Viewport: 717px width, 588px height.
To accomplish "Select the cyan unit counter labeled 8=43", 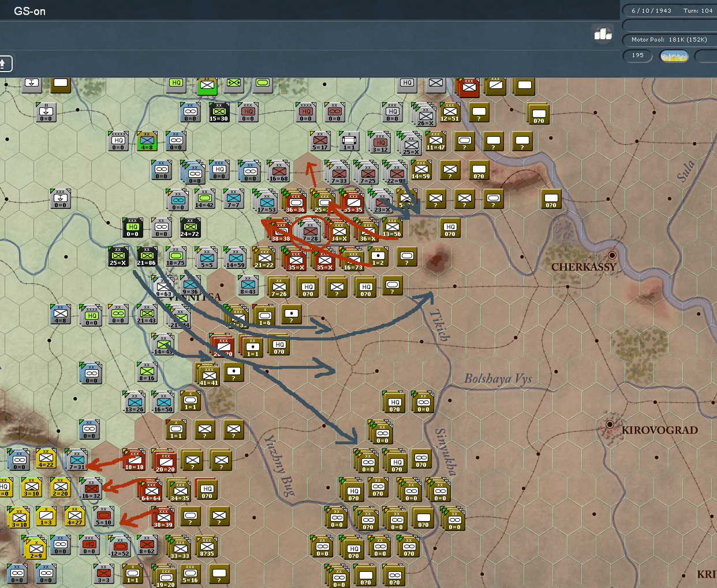I will click(x=248, y=286).
